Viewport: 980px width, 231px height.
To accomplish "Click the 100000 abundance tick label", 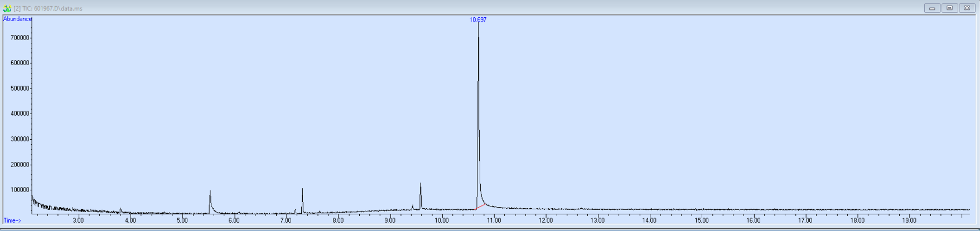I will coord(21,190).
